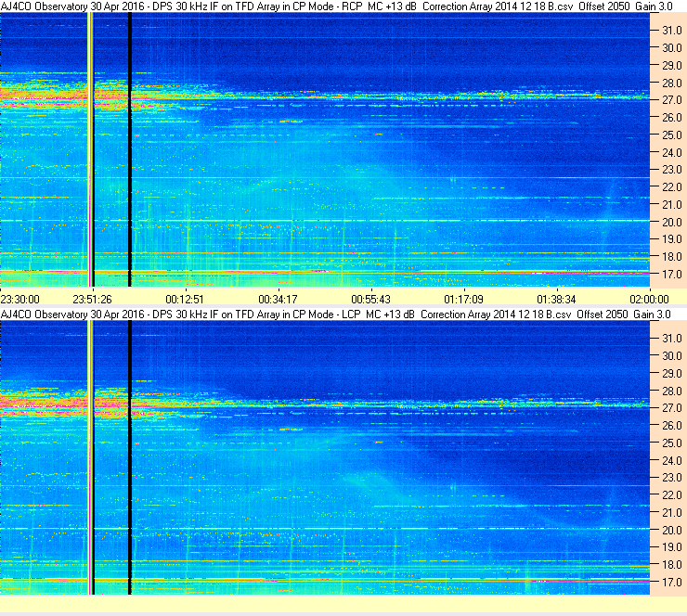Click the 17.0 frequency label on RCP chart

(x=672, y=274)
